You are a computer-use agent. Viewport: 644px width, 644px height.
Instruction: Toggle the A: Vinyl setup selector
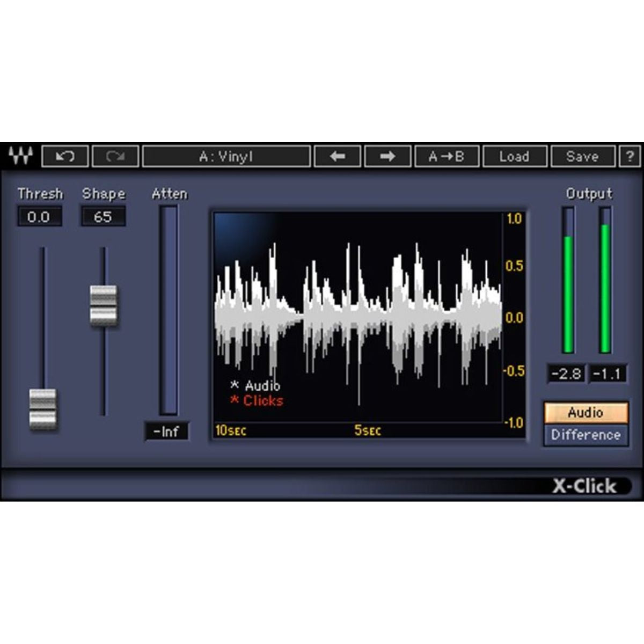point(226,157)
